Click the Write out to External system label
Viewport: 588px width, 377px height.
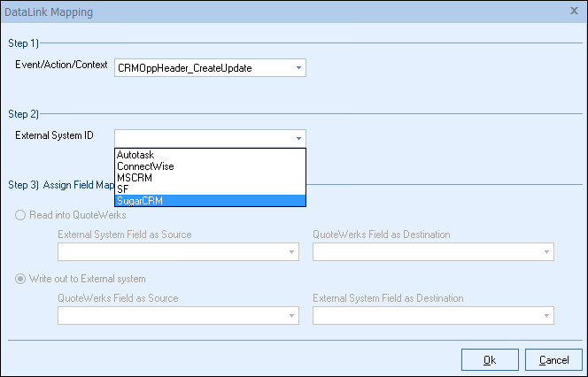click(89, 280)
